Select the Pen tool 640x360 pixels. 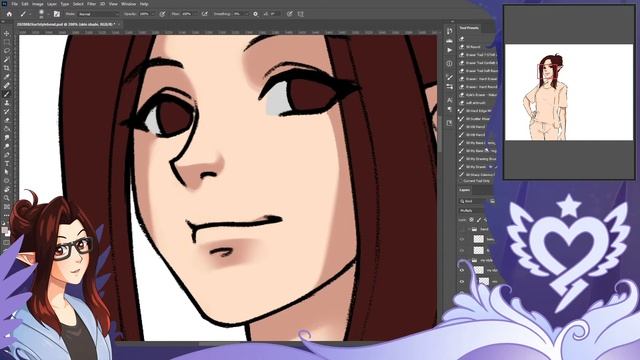[7, 155]
